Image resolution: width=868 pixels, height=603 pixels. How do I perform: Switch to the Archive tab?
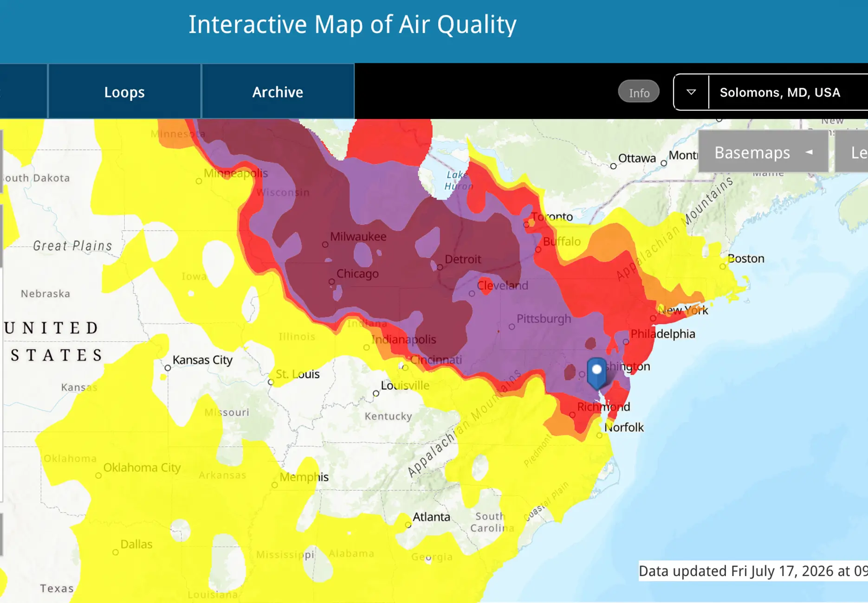pos(278,91)
